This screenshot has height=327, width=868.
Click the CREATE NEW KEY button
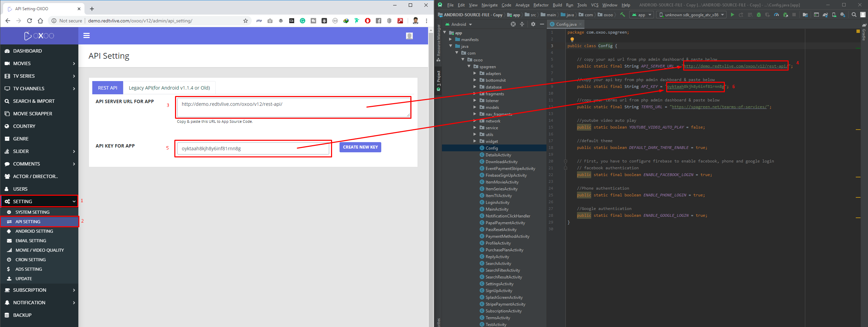click(x=360, y=147)
